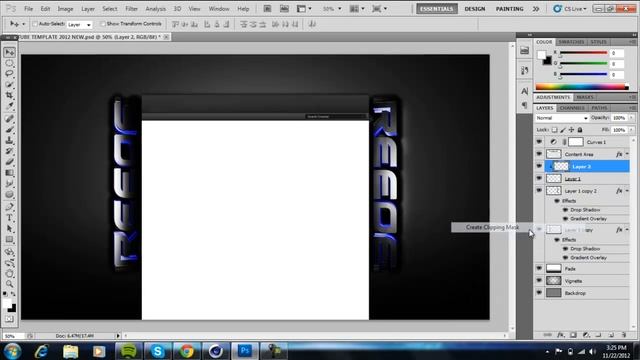Switch to the Essentials workspace
Viewport: 640px width, 360px height.
(437, 9)
